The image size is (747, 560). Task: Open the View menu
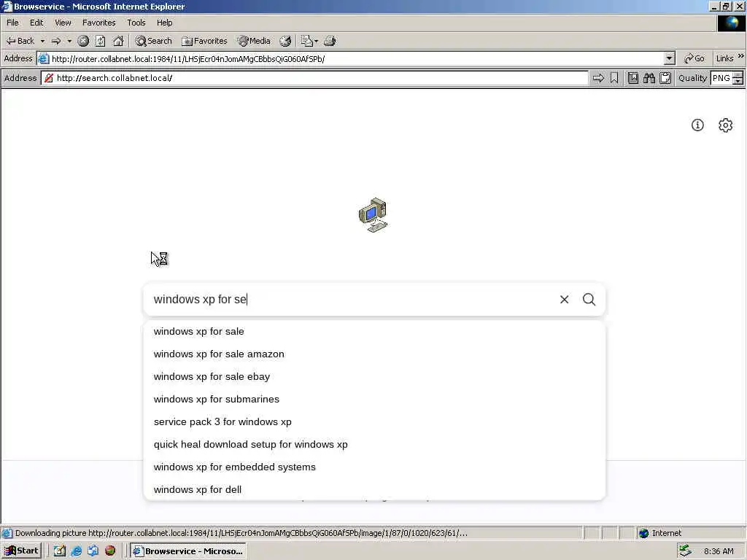[x=63, y=23]
